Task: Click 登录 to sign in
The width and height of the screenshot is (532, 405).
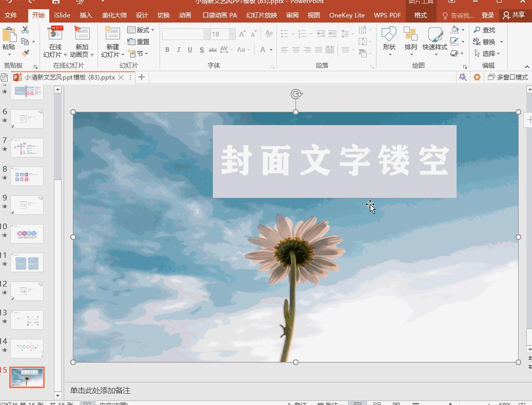Action: point(487,15)
